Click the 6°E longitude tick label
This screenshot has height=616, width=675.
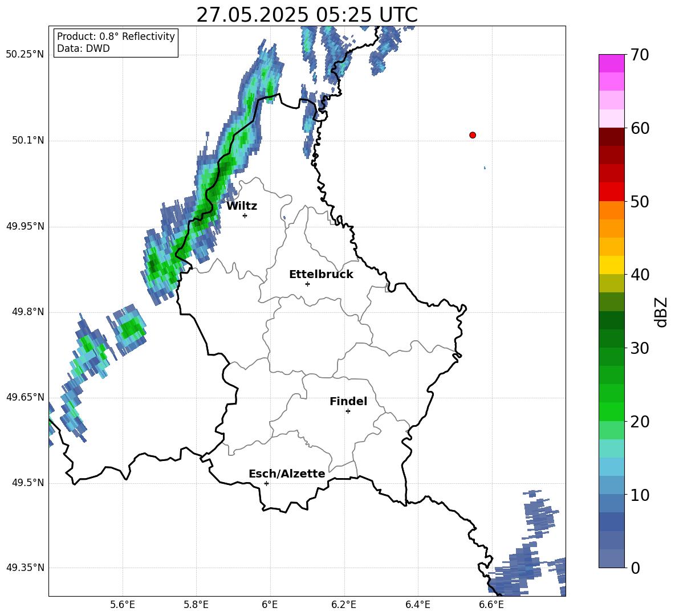[270, 605]
